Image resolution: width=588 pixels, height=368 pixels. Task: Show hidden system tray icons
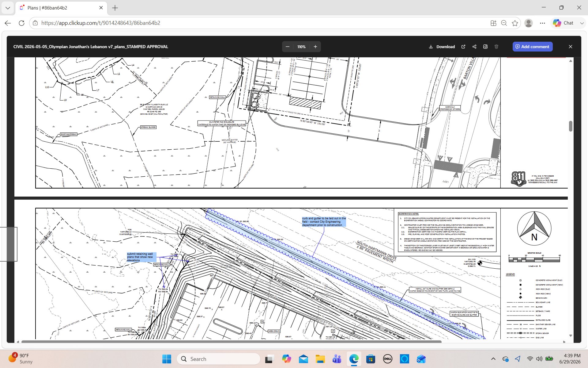pyautogui.click(x=493, y=359)
